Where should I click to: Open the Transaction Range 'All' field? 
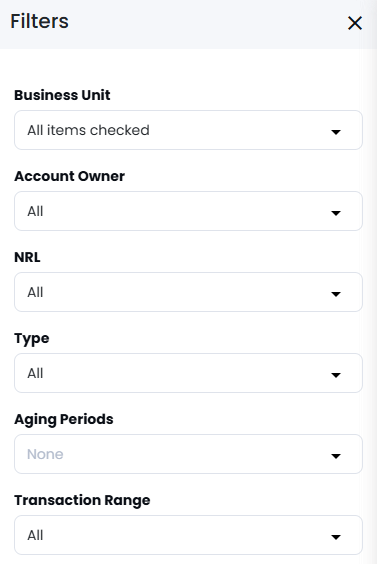(x=188, y=535)
